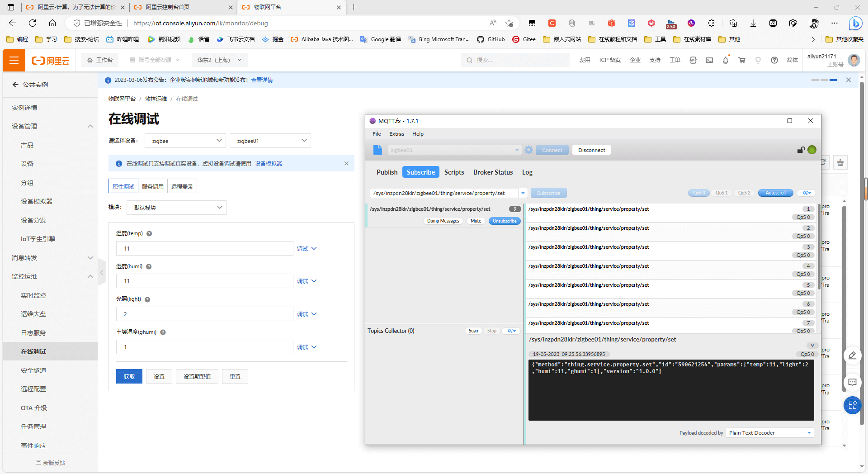Open MQTT.fx connection settings gear

(528, 150)
